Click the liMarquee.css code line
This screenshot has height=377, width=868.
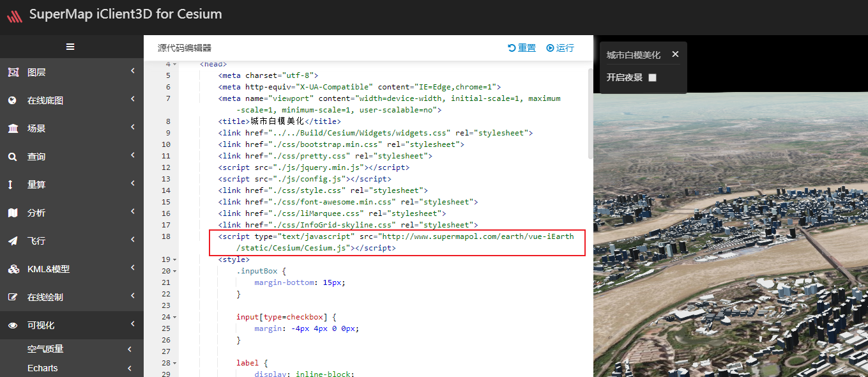[332, 213]
